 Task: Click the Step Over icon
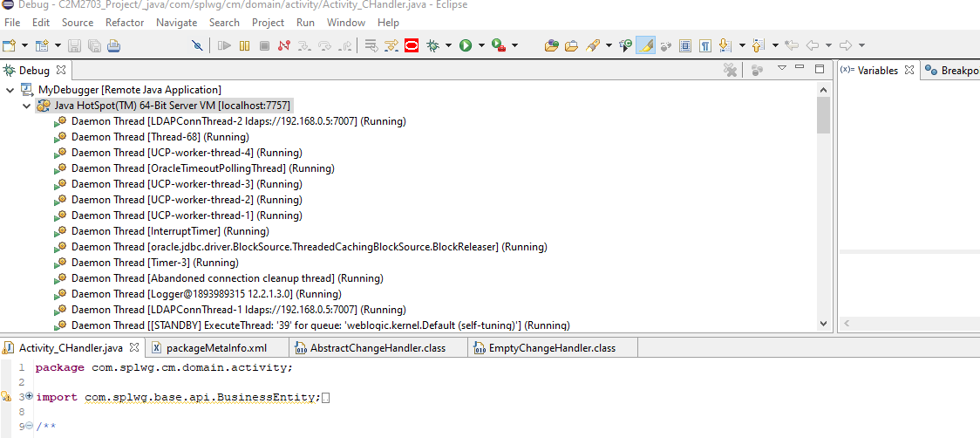pyautogui.click(x=325, y=45)
